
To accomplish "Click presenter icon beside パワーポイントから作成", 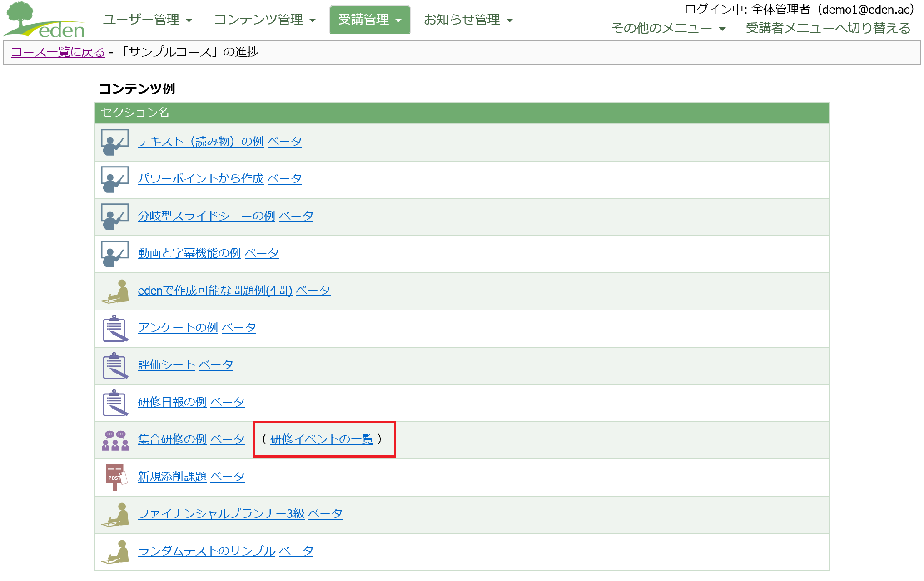I will (115, 180).
